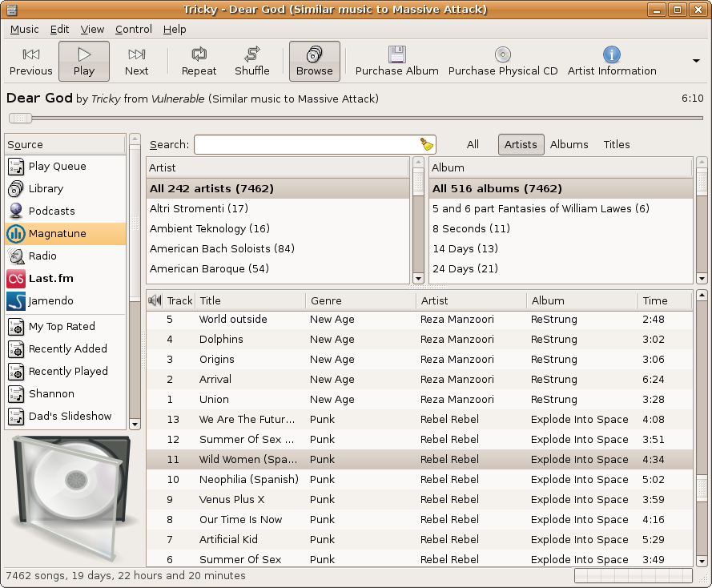The image size is (712, 588).
Task: Open the Jamendo source
Action: [x=66, y=300]
